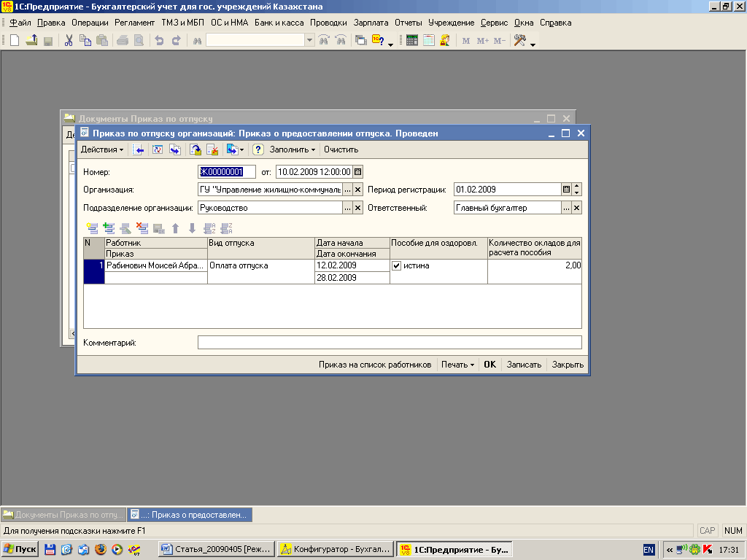This screenshot has height=560, width=747.
Task: Open the dropdown arrow beside 1C help icon
Action: click(x=391, y=44)
